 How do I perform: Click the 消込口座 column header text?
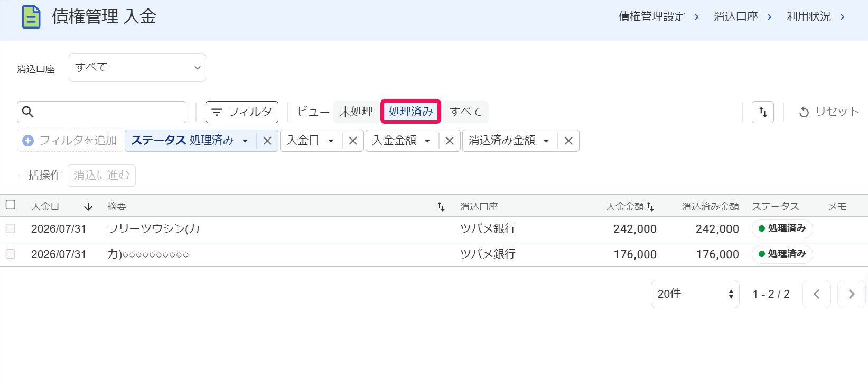(x=479, y=207)
